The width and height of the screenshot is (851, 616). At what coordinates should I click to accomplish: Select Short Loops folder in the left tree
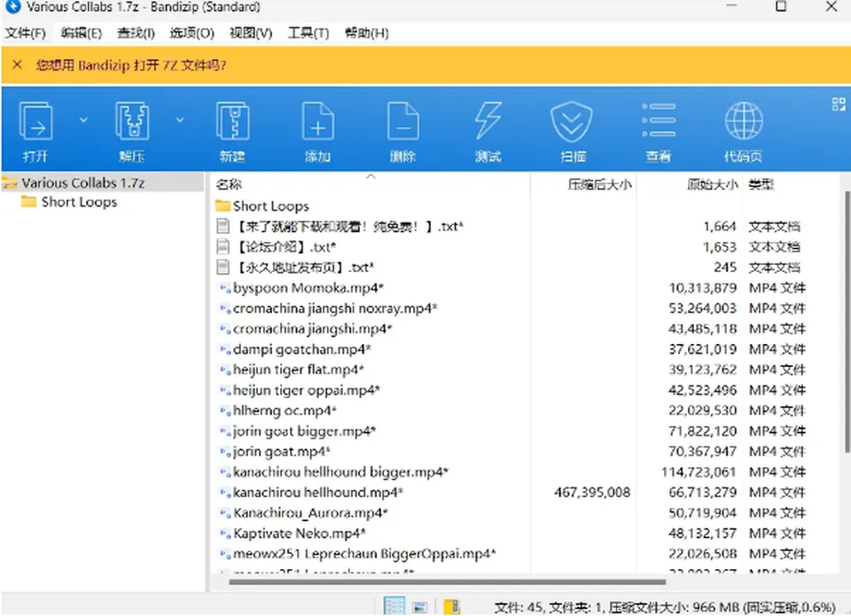(79, 202)
